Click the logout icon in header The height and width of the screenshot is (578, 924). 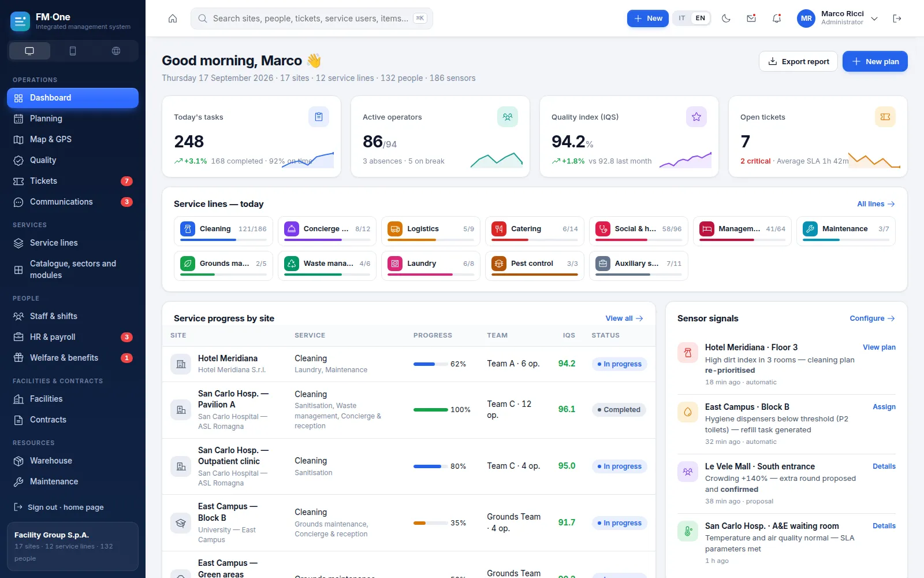point(897,18)
